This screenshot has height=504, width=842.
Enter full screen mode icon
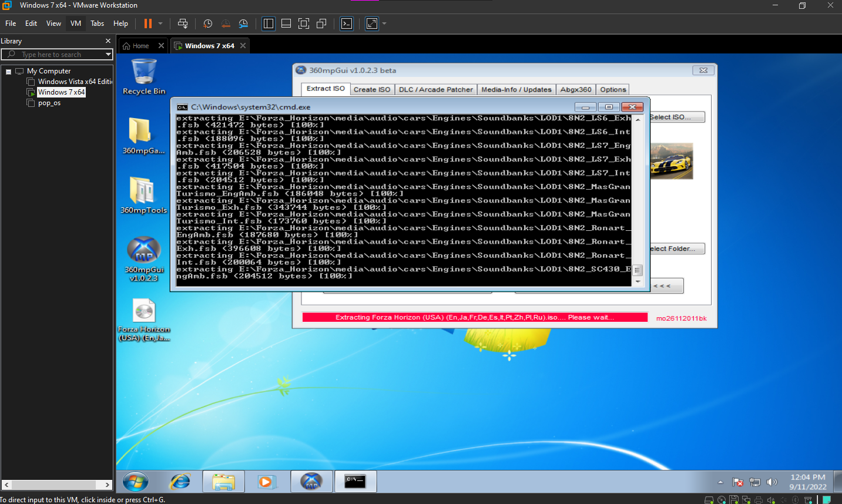304,23
